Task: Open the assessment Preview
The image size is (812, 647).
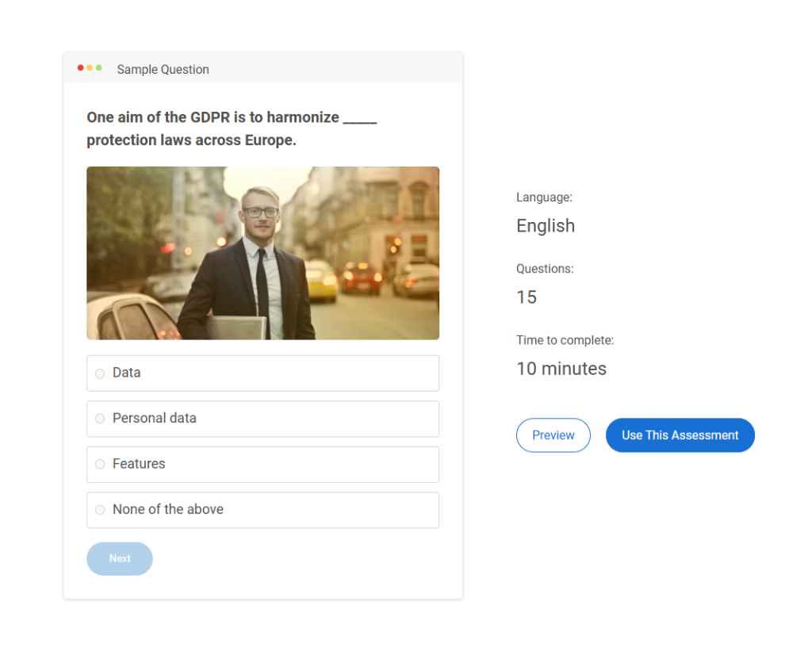Action: [553, 435]
